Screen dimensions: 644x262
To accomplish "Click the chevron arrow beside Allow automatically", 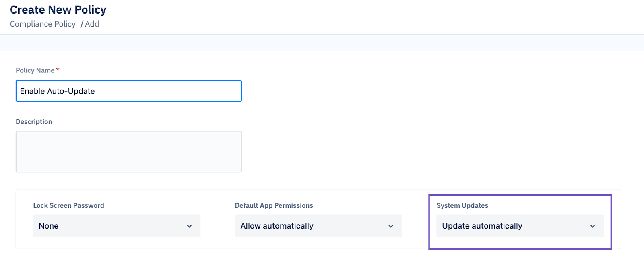I will 391,226.
